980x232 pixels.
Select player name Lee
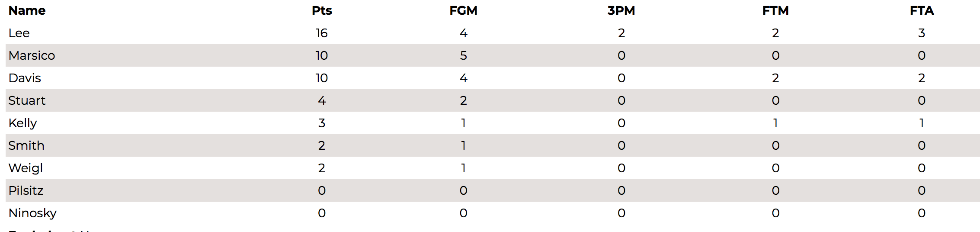pyautogui.click(x=19, y=33)
